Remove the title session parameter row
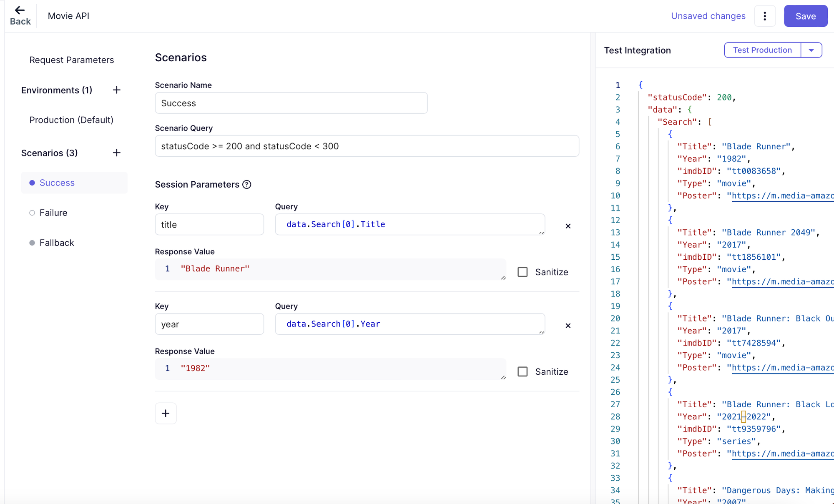Viewport: 834px width, 504px height. click(x=568, y=226)
